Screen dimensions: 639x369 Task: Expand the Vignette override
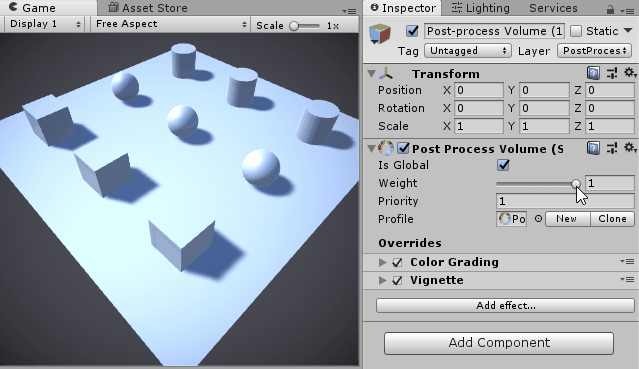click(x=382, y=280)
